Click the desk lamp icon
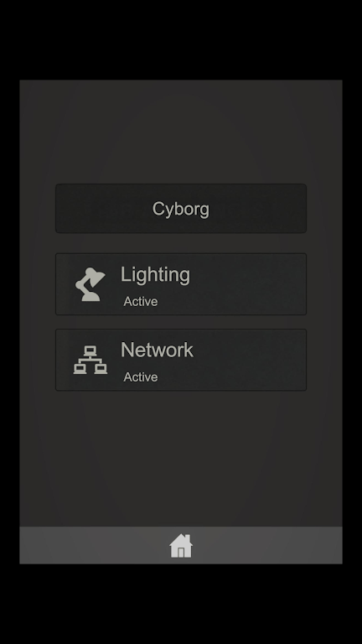 click(x=90, y=284)
